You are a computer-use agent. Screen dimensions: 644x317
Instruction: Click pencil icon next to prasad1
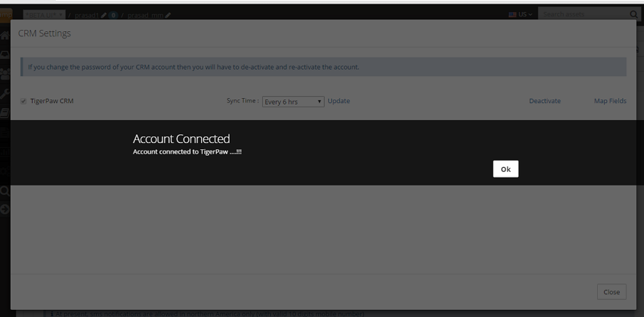104,16
